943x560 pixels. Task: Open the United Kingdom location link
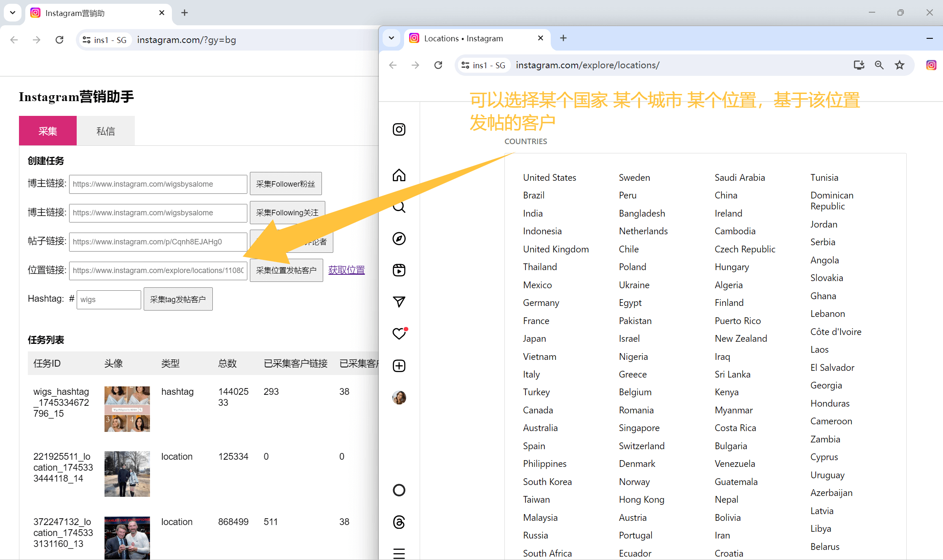(x=556, y=249)
